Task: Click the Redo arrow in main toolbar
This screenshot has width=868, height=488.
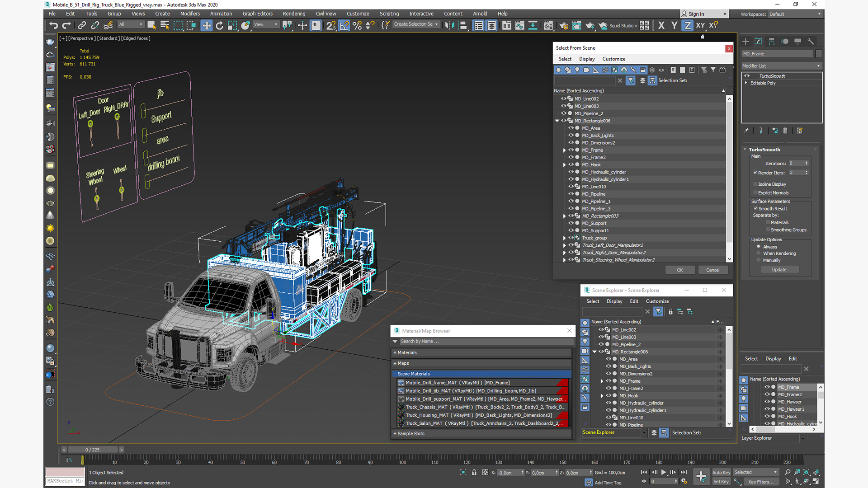Action: [x=66, y=25]
